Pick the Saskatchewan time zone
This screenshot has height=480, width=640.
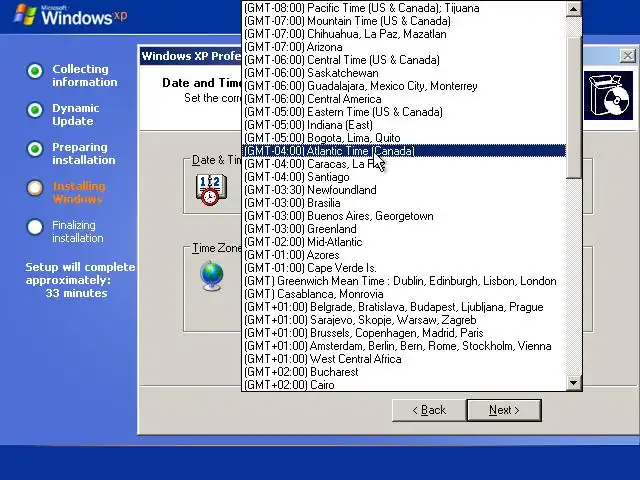(404, 73)
